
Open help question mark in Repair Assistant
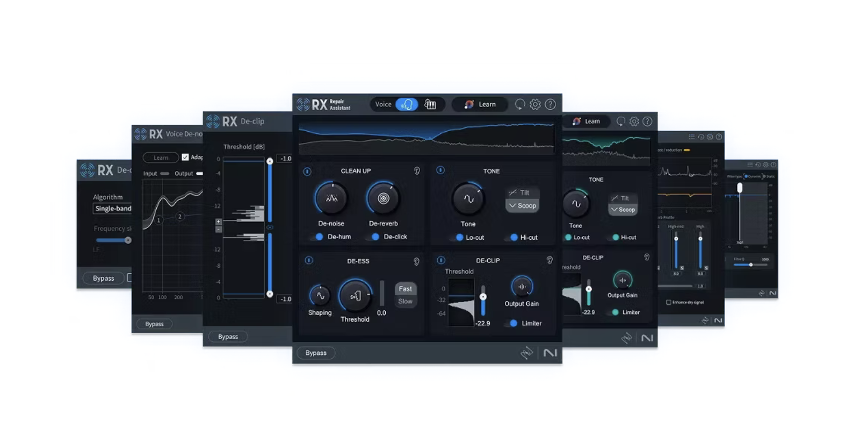click(x=550, y=104)
